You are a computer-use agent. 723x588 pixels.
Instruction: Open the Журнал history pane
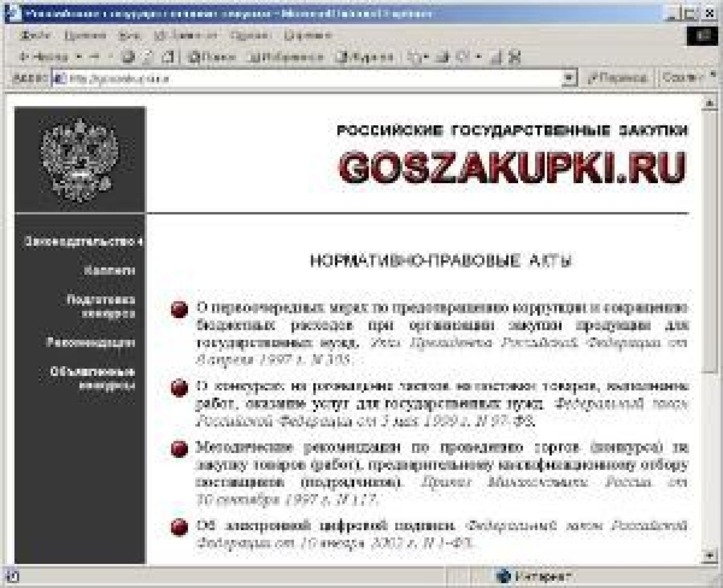(365, 57)
